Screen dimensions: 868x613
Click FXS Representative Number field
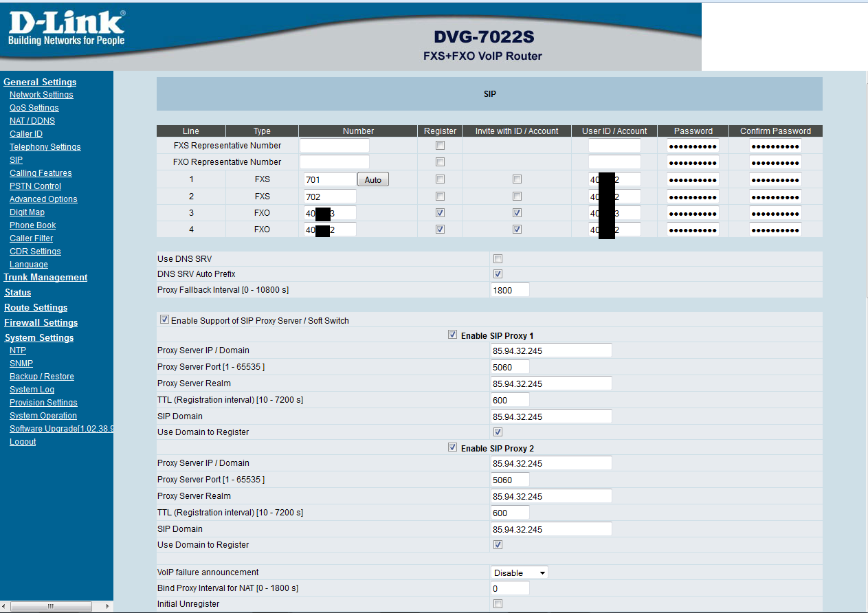(x=335, y=146)
